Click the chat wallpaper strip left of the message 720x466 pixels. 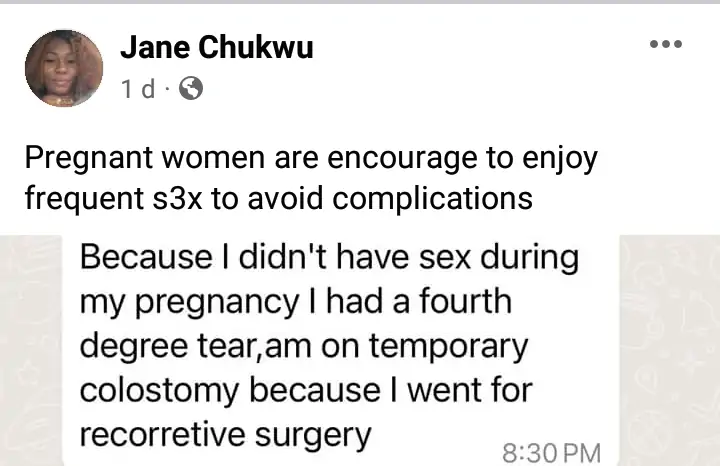coord(30,350)
